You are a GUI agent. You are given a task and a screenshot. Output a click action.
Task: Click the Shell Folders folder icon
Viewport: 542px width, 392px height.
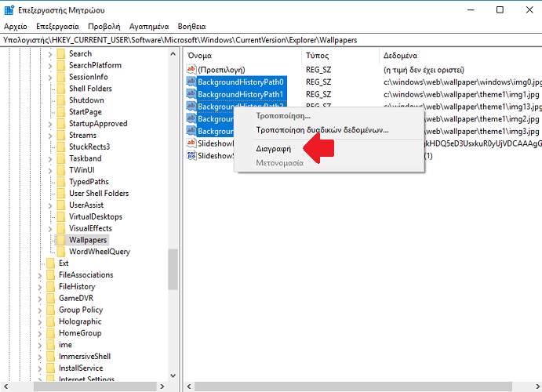60,89
